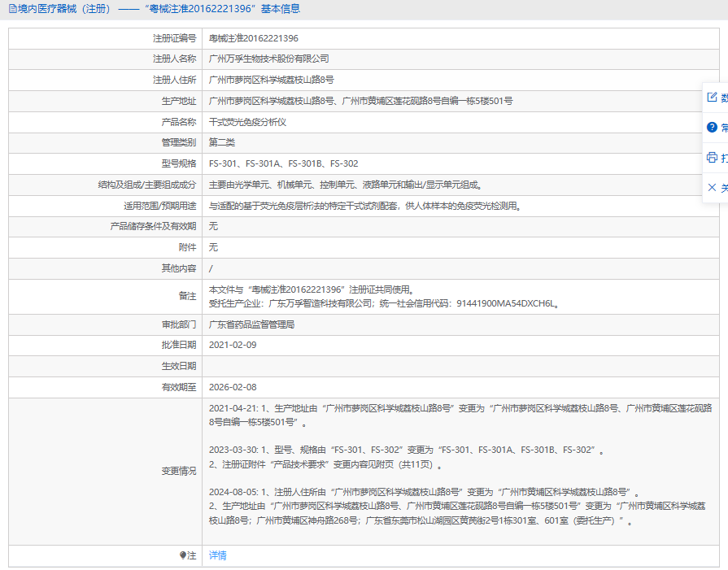The height and width of the screenshot is (570, 728).
Task: Click the 注册证编号 label cell
Action: [x=106, y=38]
